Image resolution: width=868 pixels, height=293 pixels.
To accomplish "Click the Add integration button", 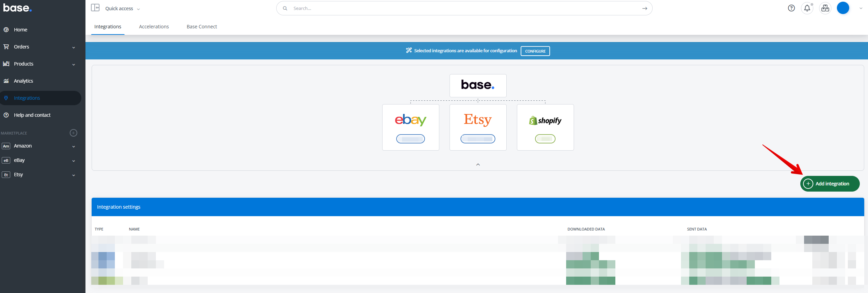I will tap(829, 184).
